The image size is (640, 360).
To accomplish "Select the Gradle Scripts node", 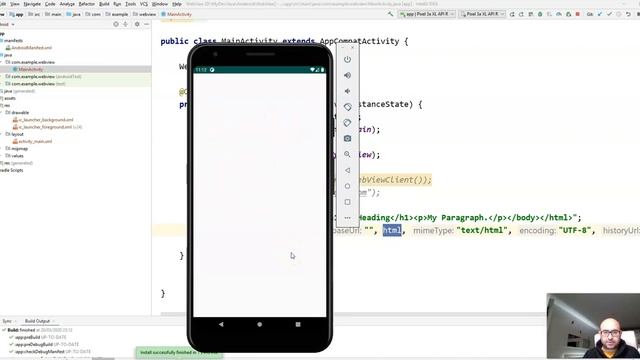I will pos(12,170).
